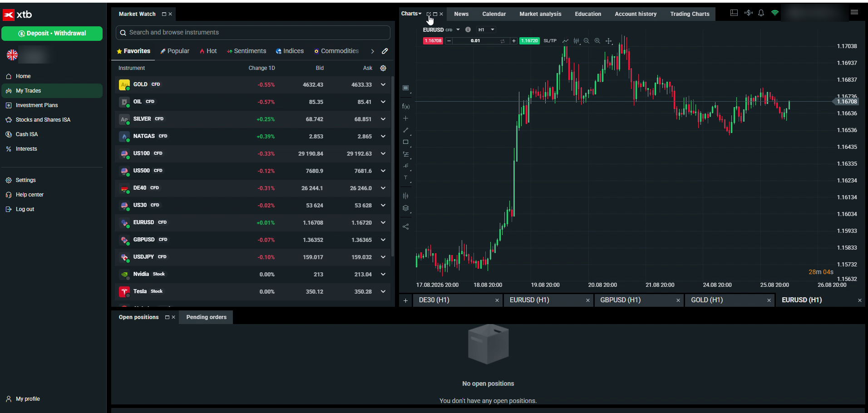
Task: Expand SILVER instrument row
Action: tap(383, 119)
